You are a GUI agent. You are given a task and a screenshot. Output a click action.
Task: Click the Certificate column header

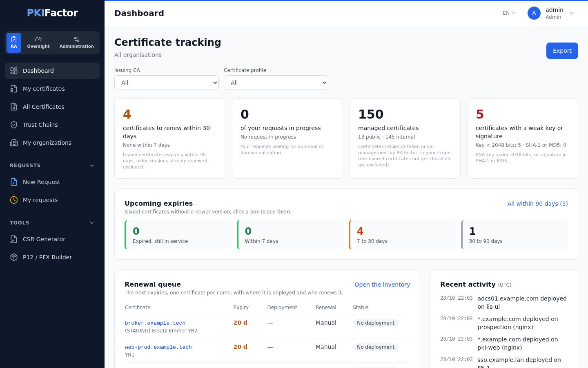[x=138, y=307]
